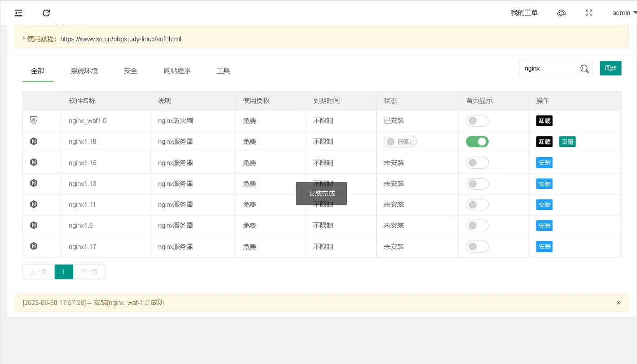Install nginx1.11 with 安装 button

click(x=544, y=204)
